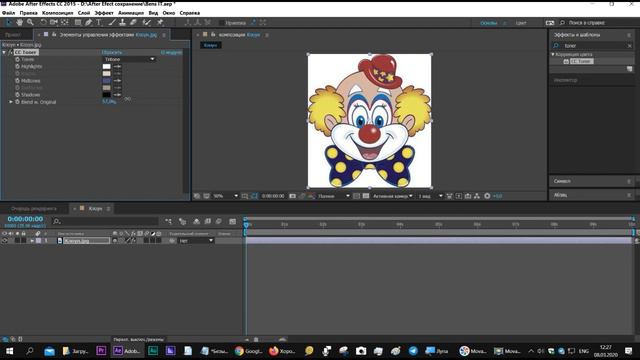Open the Активная камера view dropdown
Screen dimensions: 640x360
tap(392, 196)
